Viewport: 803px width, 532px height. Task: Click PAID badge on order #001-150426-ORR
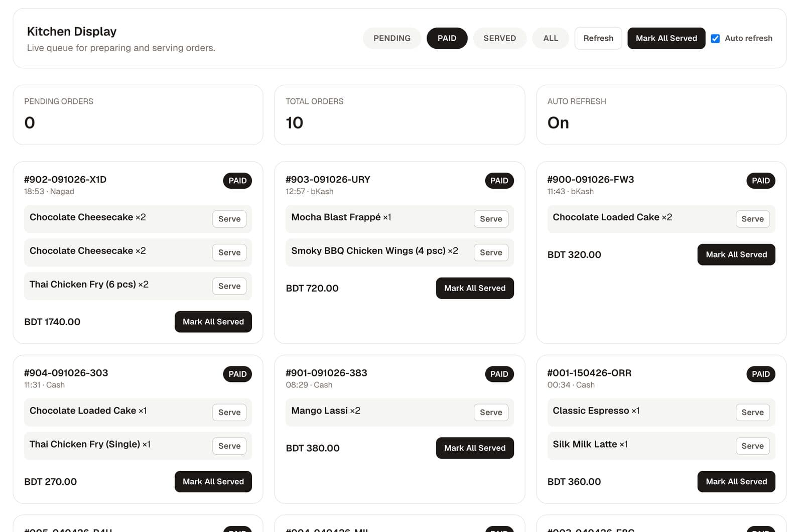coord(761,374)
